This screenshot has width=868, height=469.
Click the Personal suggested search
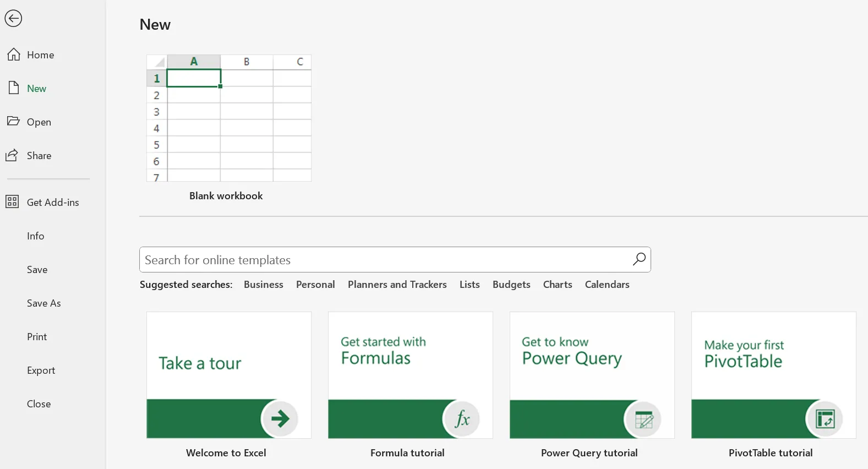(x=315, y=285)
